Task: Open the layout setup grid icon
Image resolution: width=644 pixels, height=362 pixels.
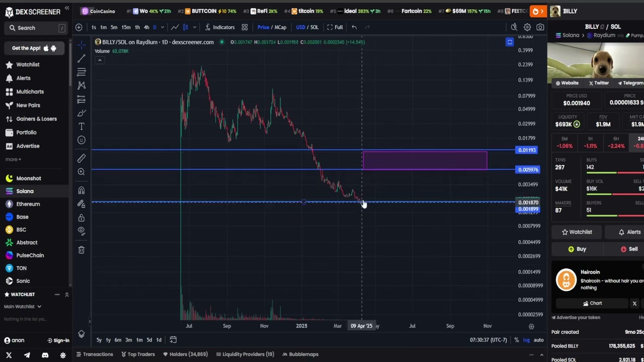Action: point(245,27)
